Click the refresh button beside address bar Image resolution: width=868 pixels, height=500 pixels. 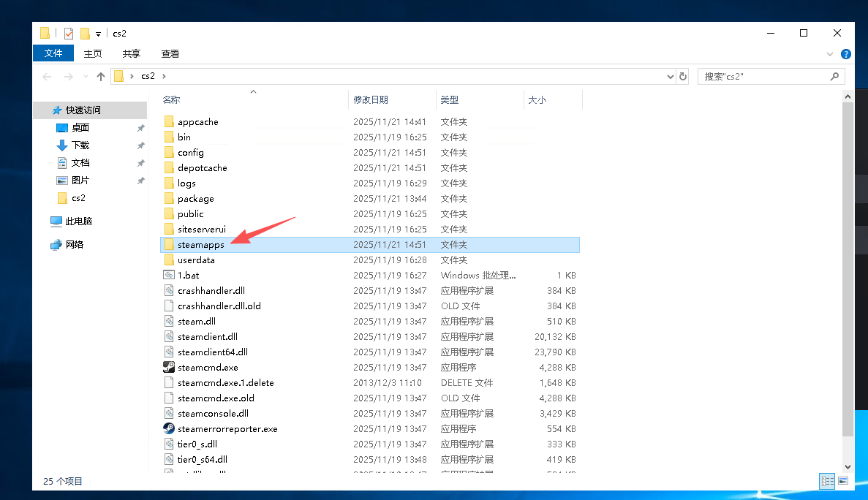(683, 77)
